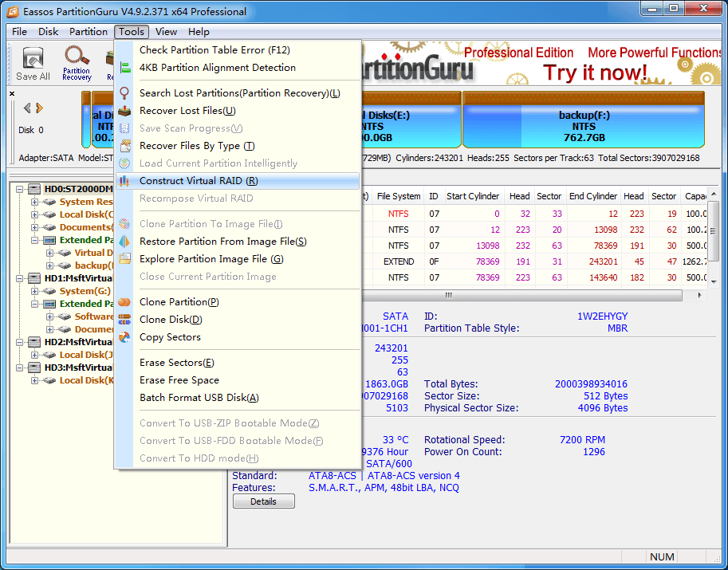The image size is (728, 570).
Task: Click the ID column header
Action: pos(434,196)
